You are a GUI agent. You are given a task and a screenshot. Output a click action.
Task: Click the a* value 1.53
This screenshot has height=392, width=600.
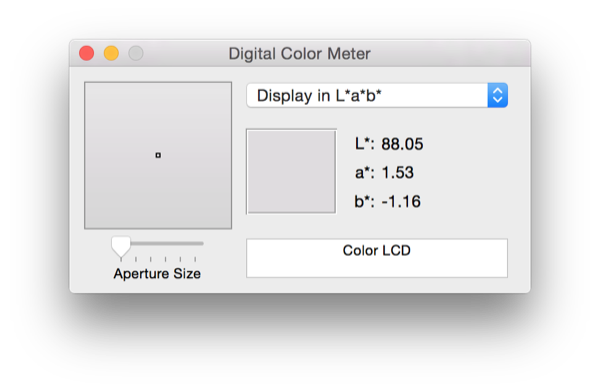click(398, 173)
